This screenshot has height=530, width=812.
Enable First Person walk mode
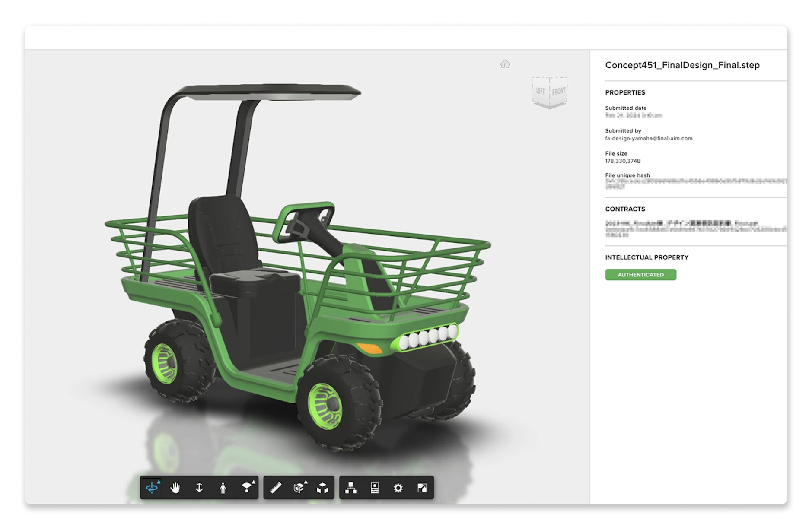coord(223,488)
